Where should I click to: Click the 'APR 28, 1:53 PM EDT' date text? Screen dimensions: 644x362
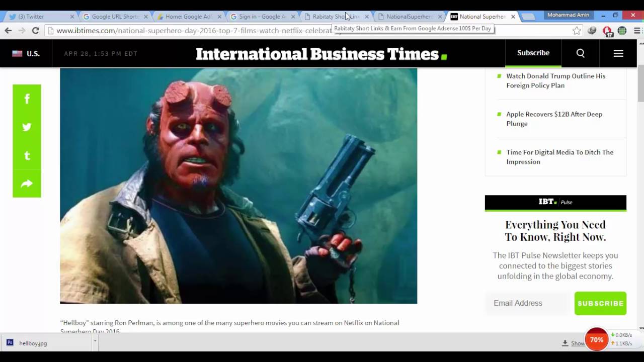(x=101, y=54)
